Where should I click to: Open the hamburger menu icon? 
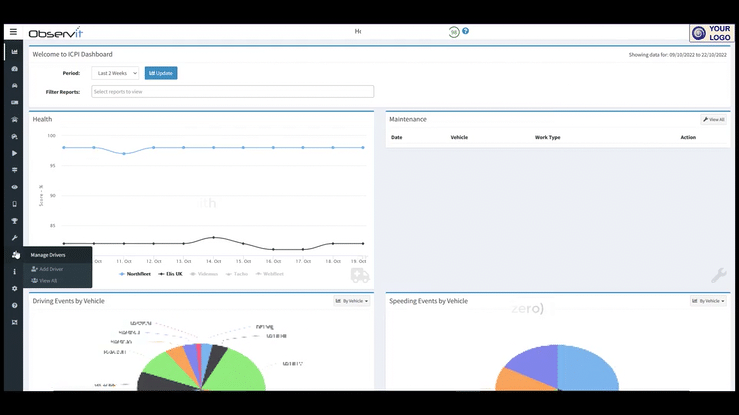tap(13, 32)
